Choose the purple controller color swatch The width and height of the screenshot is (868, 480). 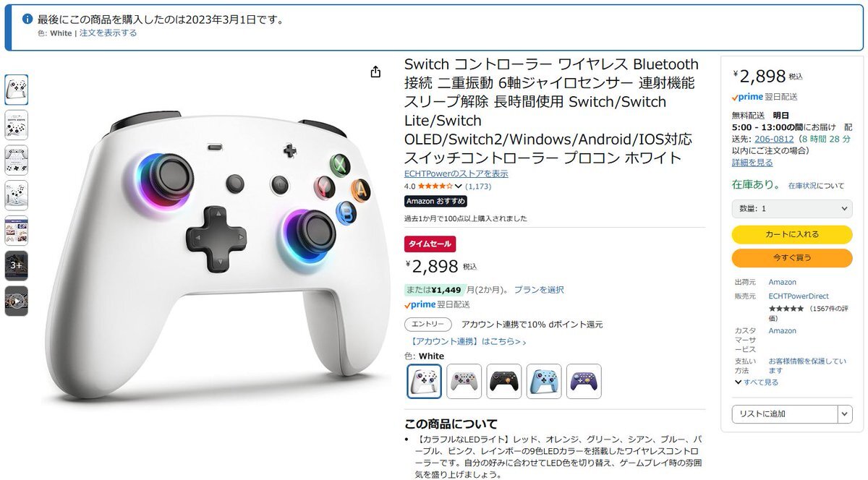tap(584, 381)
